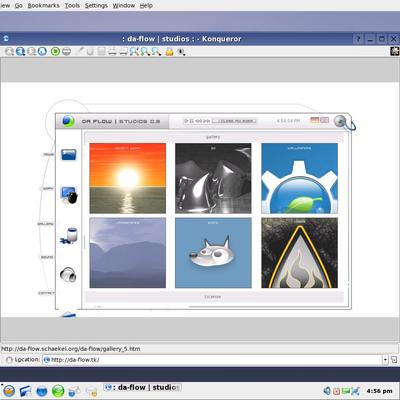Click the database gallery icon in the page sidebar
This screenshot has height=400, width=400.
pyautogui.click(x=69, y=235)
